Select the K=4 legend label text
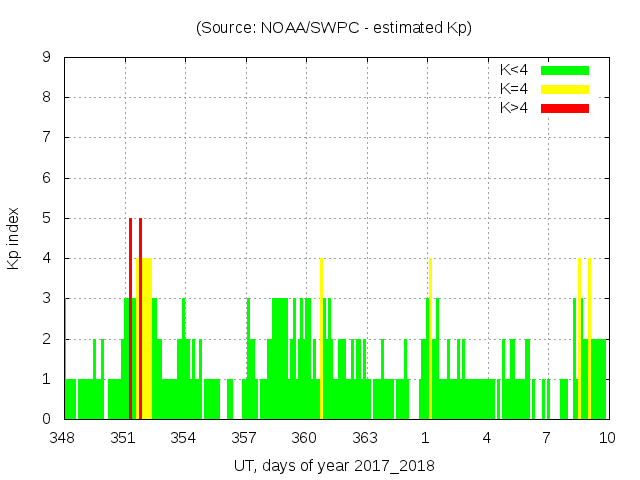The width and height of the screenshot is (640, 480). 515,89
